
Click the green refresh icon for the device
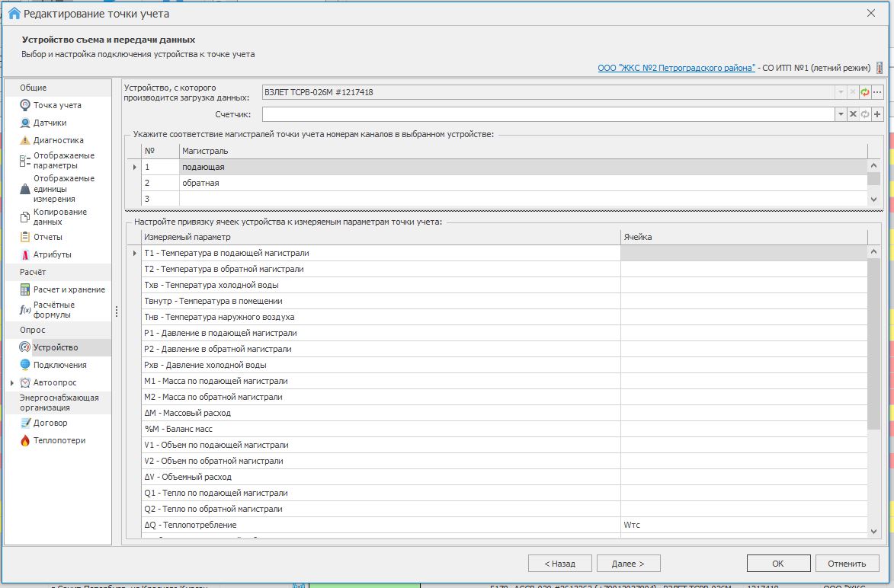coord(865,92)
